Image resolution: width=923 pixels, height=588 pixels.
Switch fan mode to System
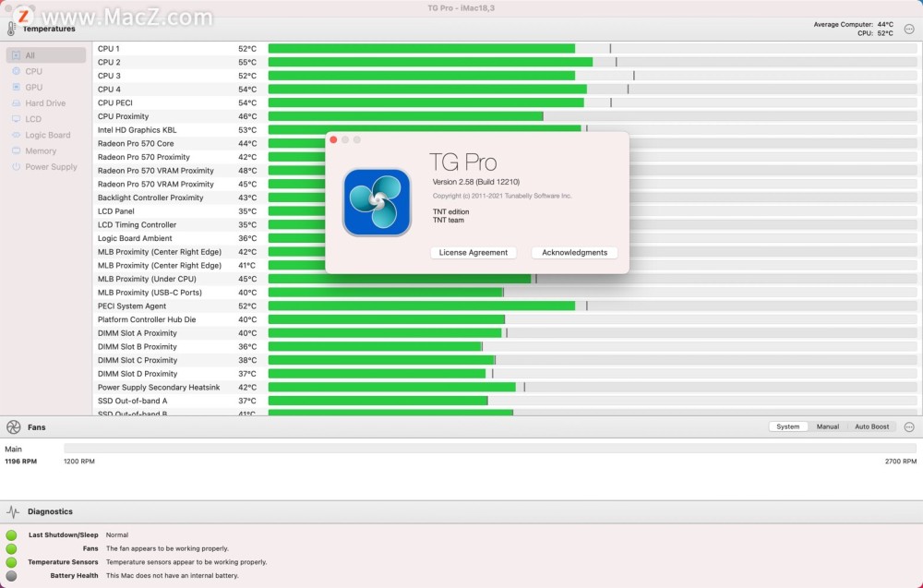coord(787,426)
